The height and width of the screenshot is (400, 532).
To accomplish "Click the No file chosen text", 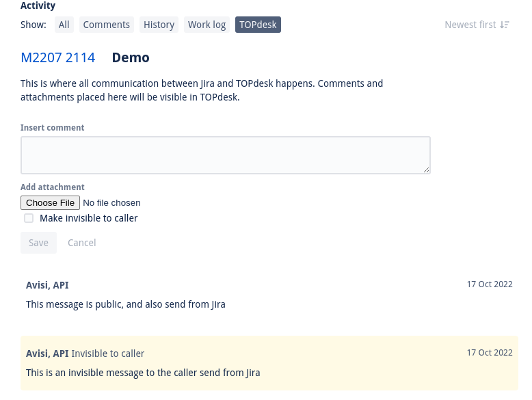I will pyautogui.click(x=111, y=203).
